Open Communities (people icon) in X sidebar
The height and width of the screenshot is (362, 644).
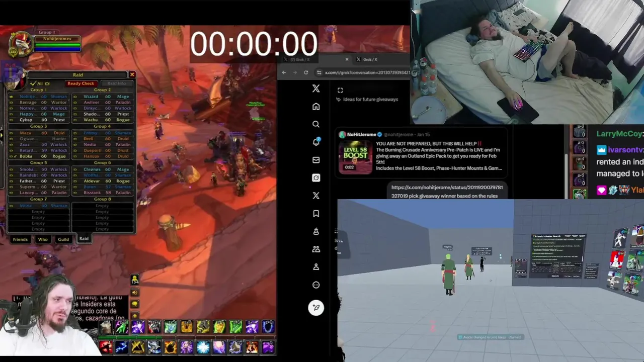tap(316, 249)
